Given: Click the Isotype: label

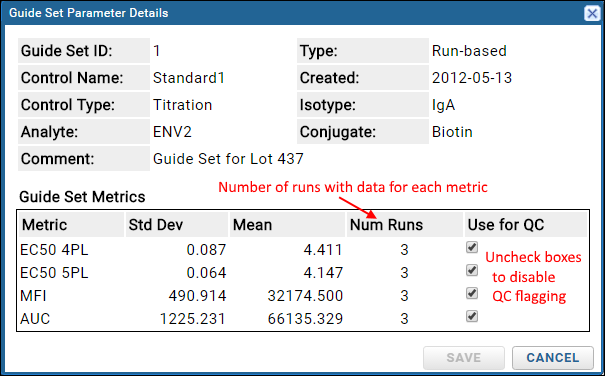Looking at the screenshot, I should [x=328, y=105].
